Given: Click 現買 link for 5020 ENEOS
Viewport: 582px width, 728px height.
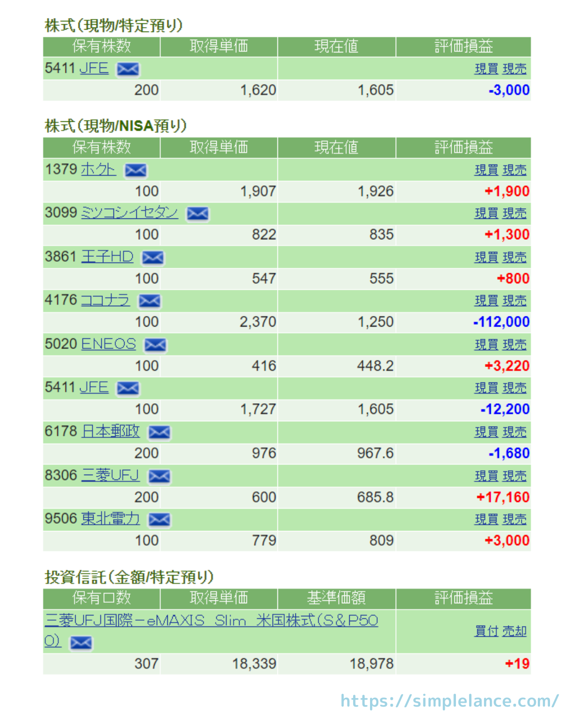Looking at the screenshot, I should (x=486, y=345).
